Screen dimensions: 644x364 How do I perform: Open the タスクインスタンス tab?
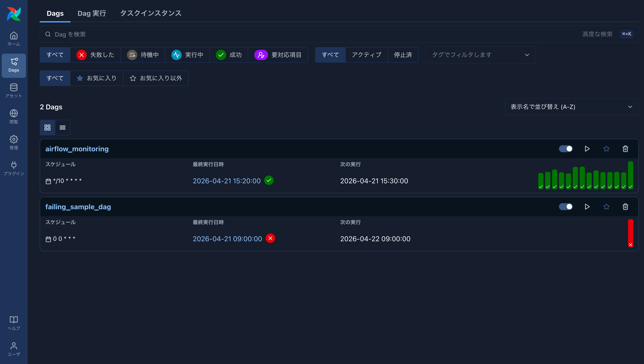point(150,13)
